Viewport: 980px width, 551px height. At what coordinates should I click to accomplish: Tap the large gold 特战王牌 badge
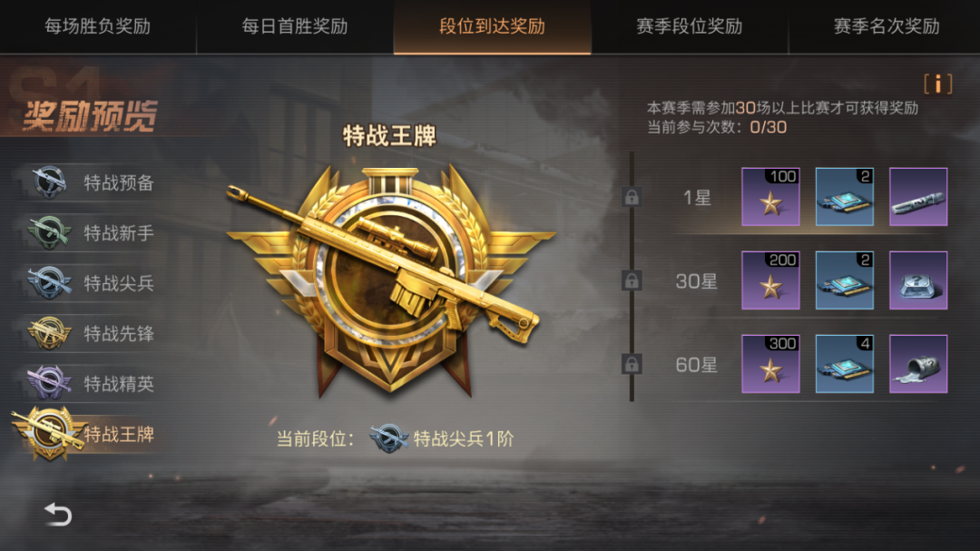(x=390, y=281)
